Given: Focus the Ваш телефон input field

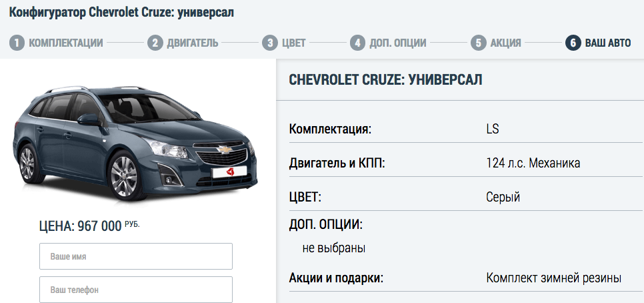Looking at the screenshot, I should [x=136, y=290].
